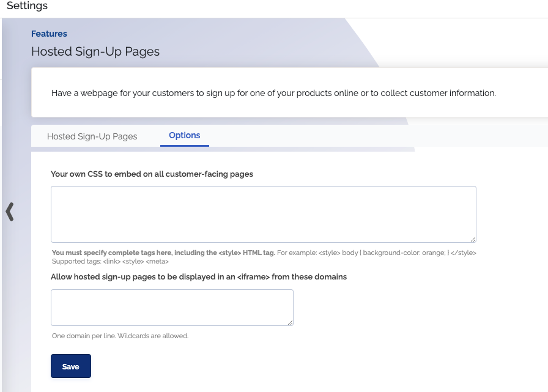Click the 'One domain per line' hint text
Screen dimensions: 548x392
[x=120, y=336]
